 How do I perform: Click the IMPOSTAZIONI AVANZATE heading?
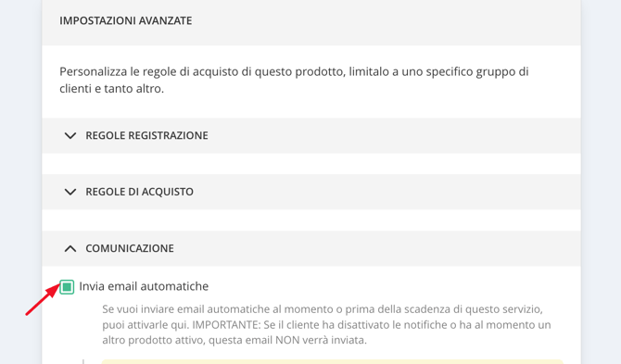click(125, 20)
